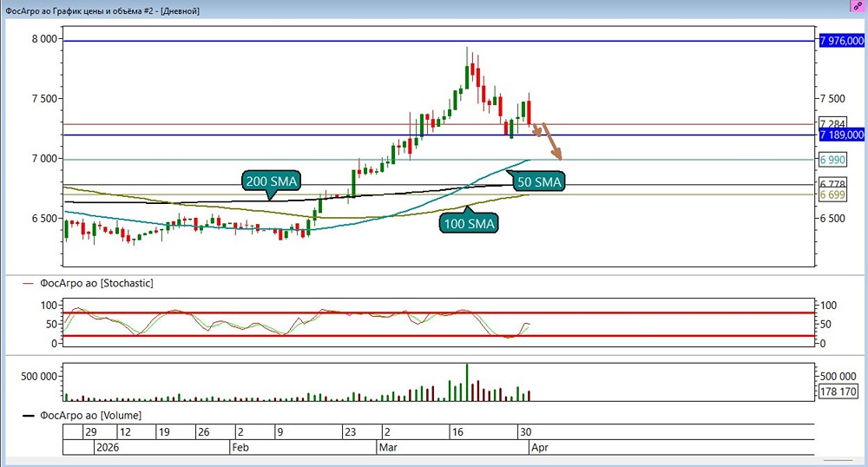Click the Apr month label on timeline
The width and height of the screenshot is (868, 467).
point(539,447)
